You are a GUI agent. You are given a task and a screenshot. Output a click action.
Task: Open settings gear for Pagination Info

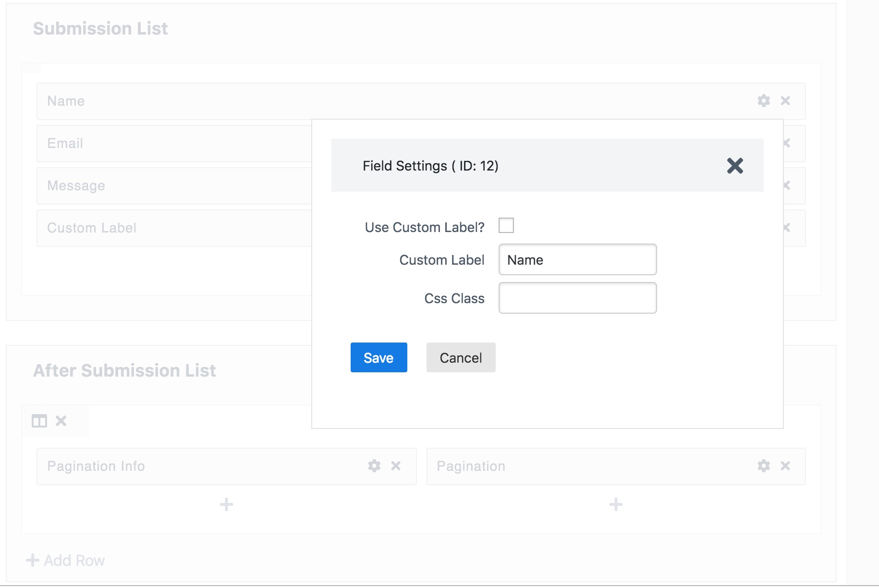pyautogui.click(x=374, y=466)
